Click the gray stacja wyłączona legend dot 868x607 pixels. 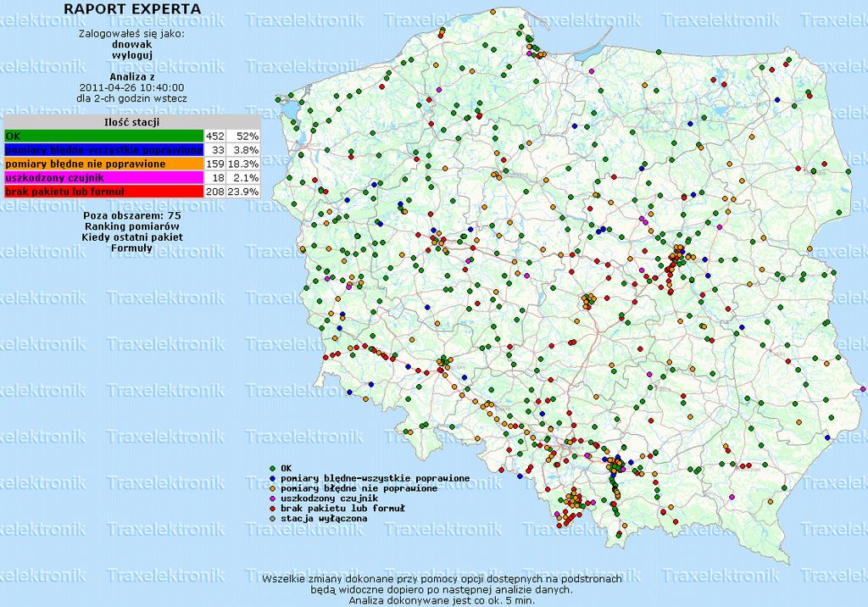272,519
